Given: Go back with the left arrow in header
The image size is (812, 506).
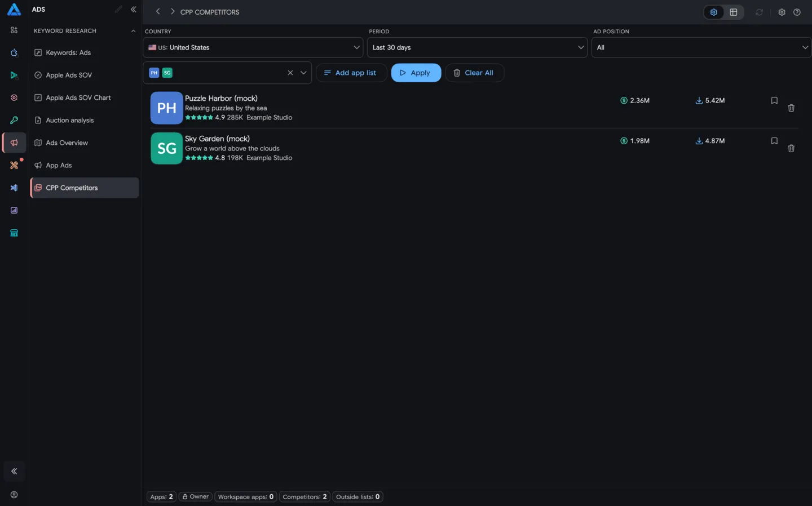Looking at the screenshot, I should 158,11.
